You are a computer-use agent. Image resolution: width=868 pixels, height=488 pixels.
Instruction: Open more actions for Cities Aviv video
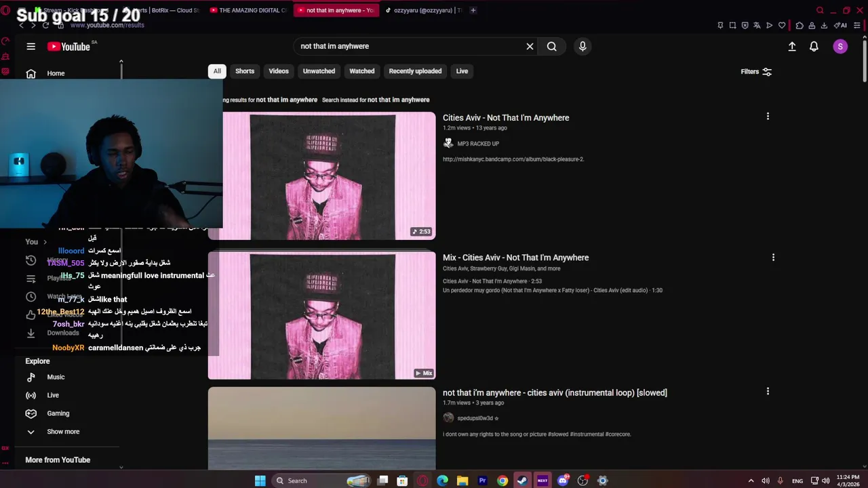(768, 117)
